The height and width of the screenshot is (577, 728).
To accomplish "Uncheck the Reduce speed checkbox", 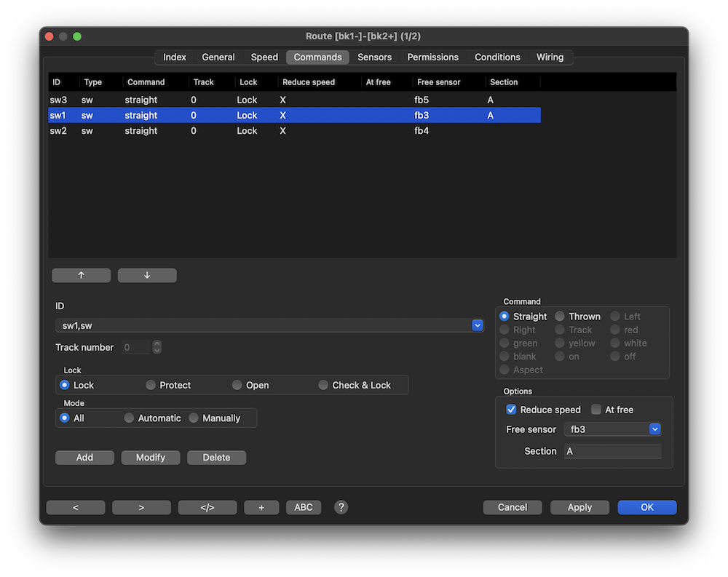I will 511,410.
